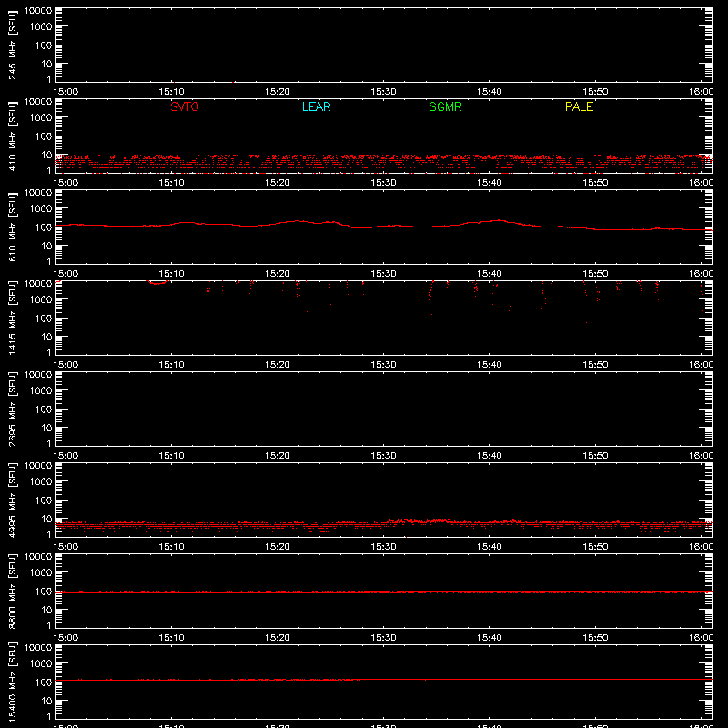The height and width of the screenshot is (728, 728).
Task: Click the 10 tick label on the 4995 MHz panel
Action: pyautogui.click(x=46, y=519)
